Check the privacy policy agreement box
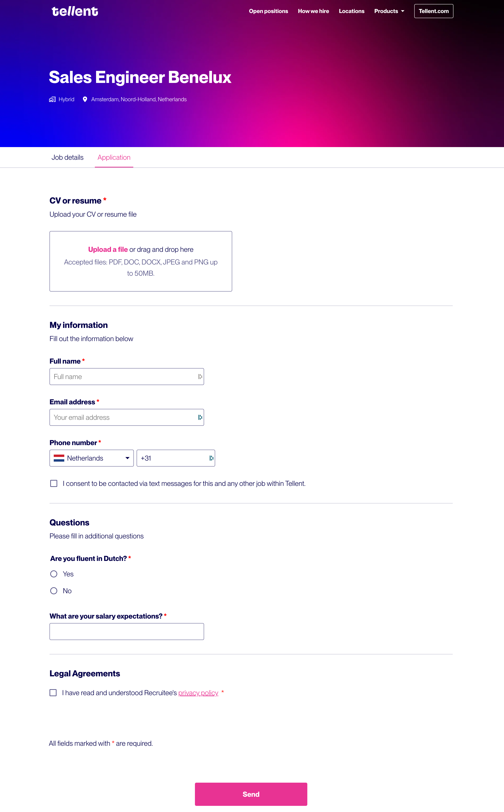The height and width of the screenshot is (812, 504). click(53, 693)
